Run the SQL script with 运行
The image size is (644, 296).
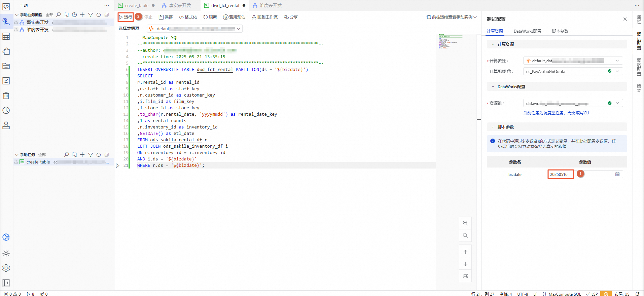126,17
